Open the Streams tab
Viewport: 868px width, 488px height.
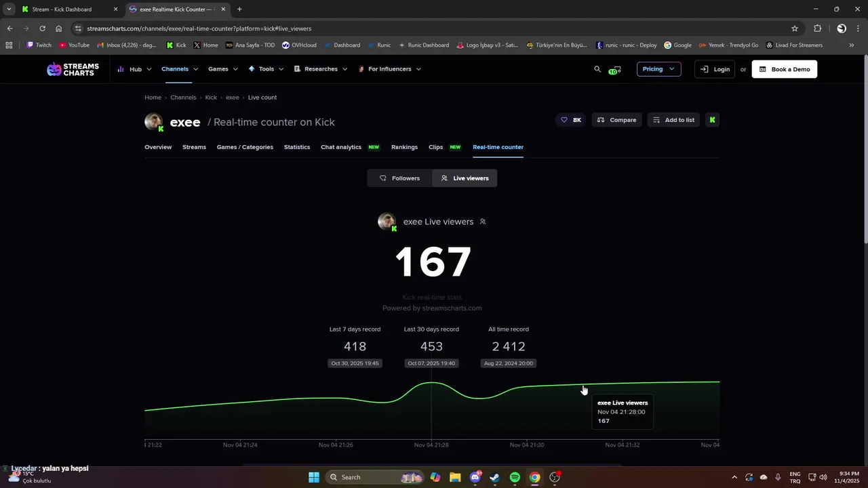click(x=194, y=147)
